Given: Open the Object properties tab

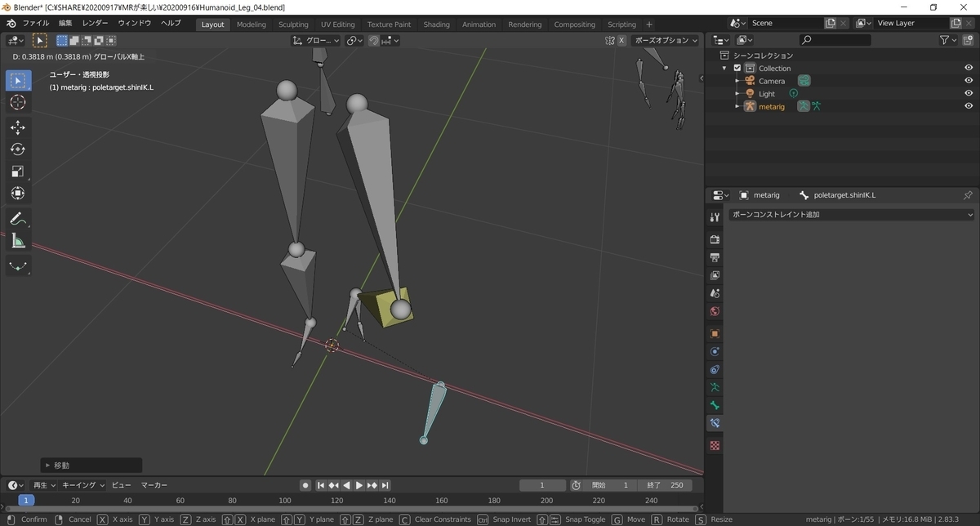Looking at the screenshot, I should (715, 333).
